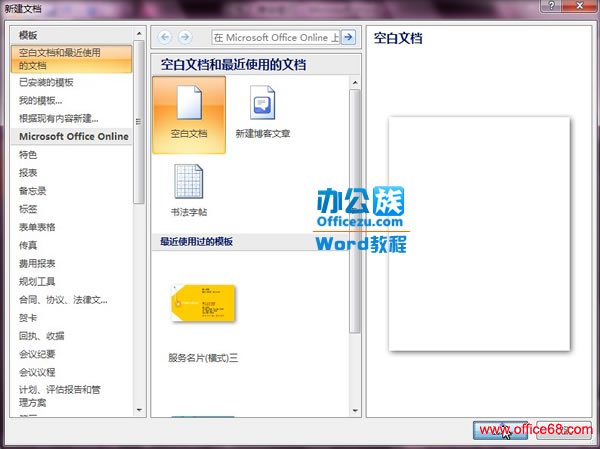Open the 备忘录 category
600x449 pixels.
coord(33,191)
